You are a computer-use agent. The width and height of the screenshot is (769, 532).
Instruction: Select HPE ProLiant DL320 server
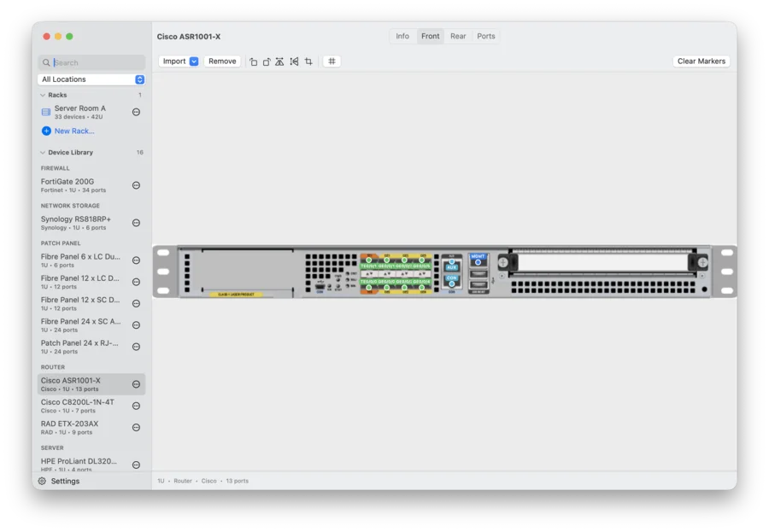pos(91,464)
